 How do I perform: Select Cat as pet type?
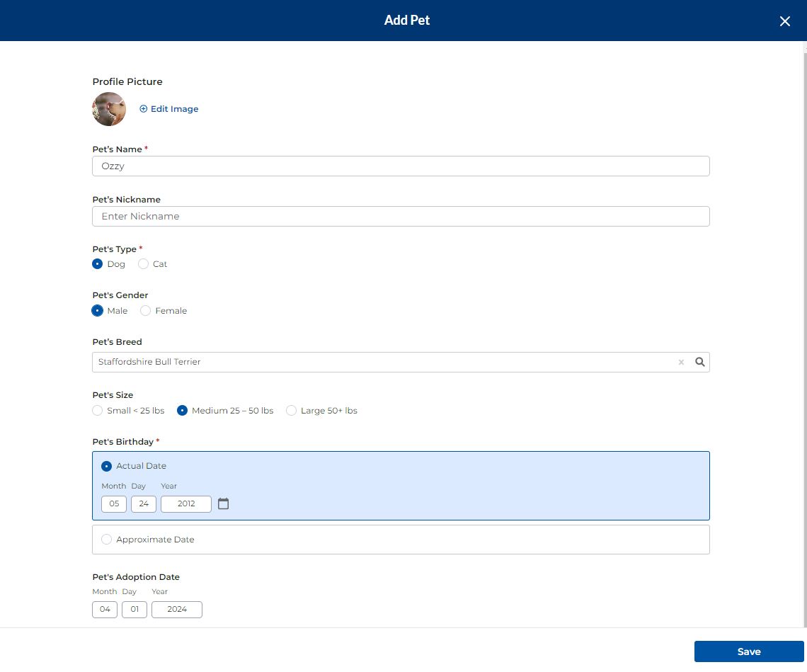pyautogui.click(x=143, y=264)
